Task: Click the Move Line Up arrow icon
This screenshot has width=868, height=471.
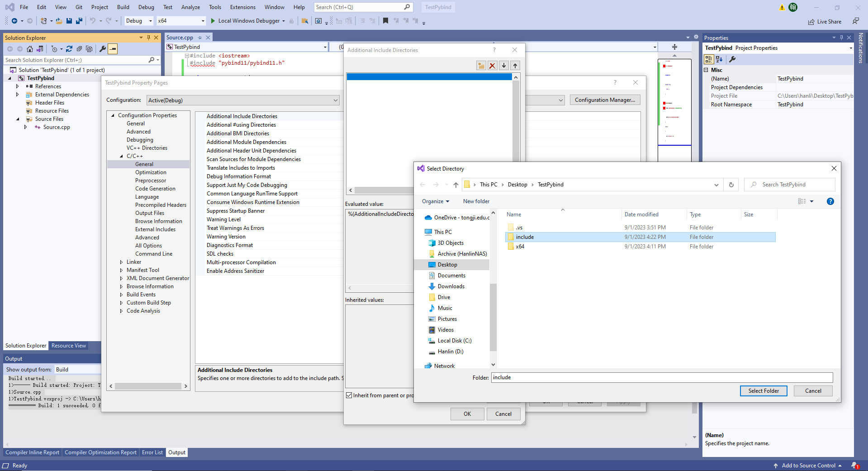Action: click(515, 66)
